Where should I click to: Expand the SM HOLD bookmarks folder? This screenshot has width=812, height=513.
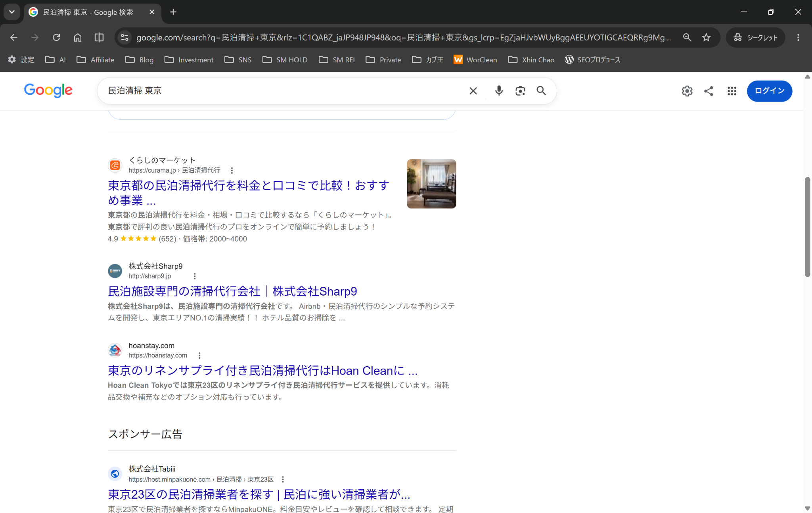(285, 60)
